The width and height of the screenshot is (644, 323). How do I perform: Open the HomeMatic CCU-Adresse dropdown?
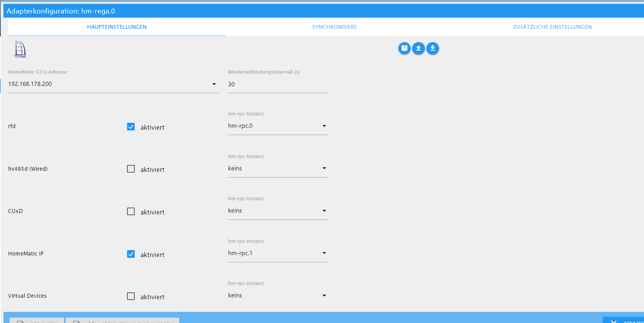click(x=113, y=84)
